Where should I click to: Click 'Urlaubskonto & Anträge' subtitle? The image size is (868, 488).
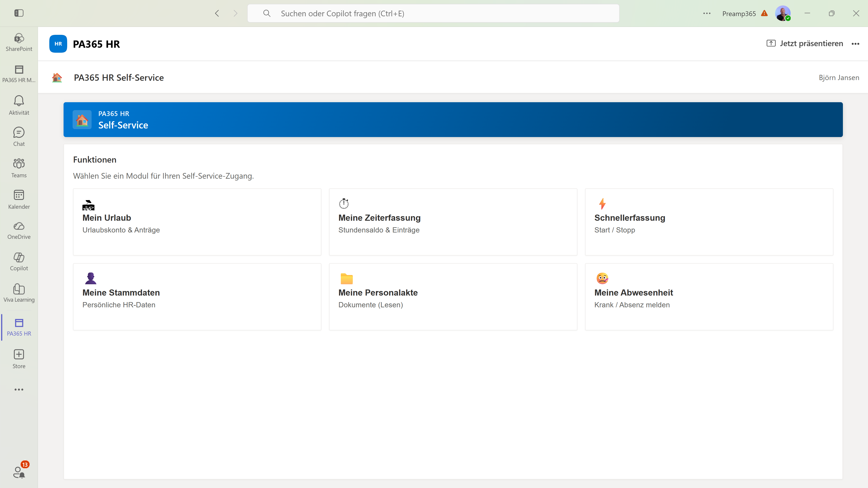coord(121,230)
